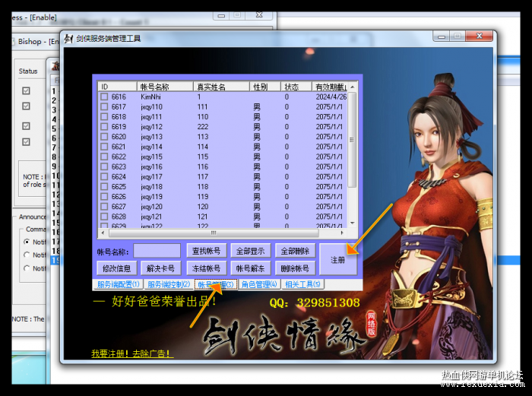Click the 删除帐号 button
The image size is (532, 396).
295,268
